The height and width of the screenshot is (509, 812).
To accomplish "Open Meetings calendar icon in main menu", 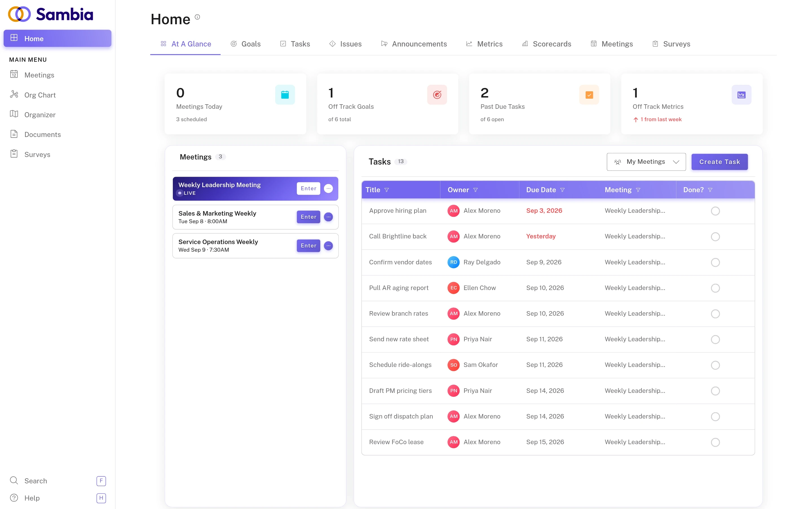I will (x=14, y=74).
